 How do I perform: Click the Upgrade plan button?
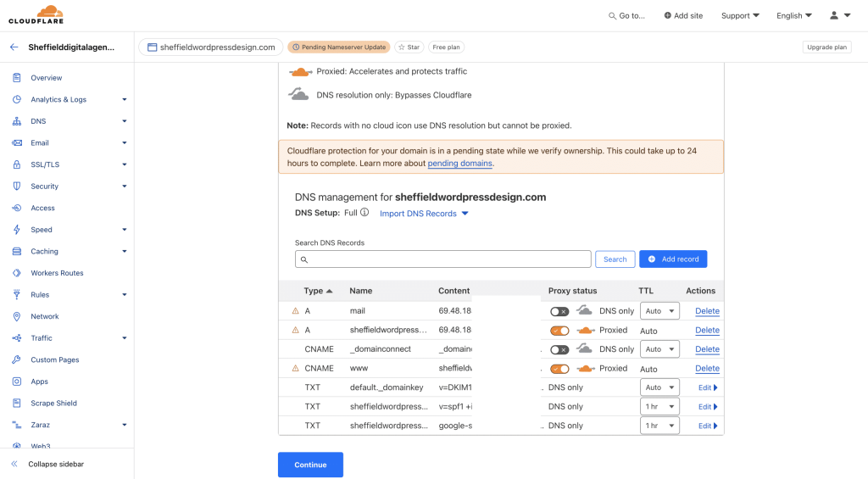pyautogui.click(x=826, y=47)
